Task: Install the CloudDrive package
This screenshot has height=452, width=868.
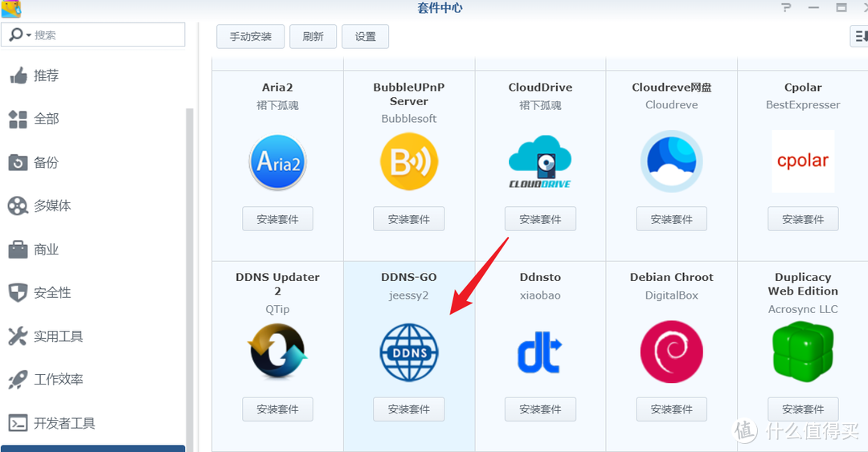Action: coord(540,219)
